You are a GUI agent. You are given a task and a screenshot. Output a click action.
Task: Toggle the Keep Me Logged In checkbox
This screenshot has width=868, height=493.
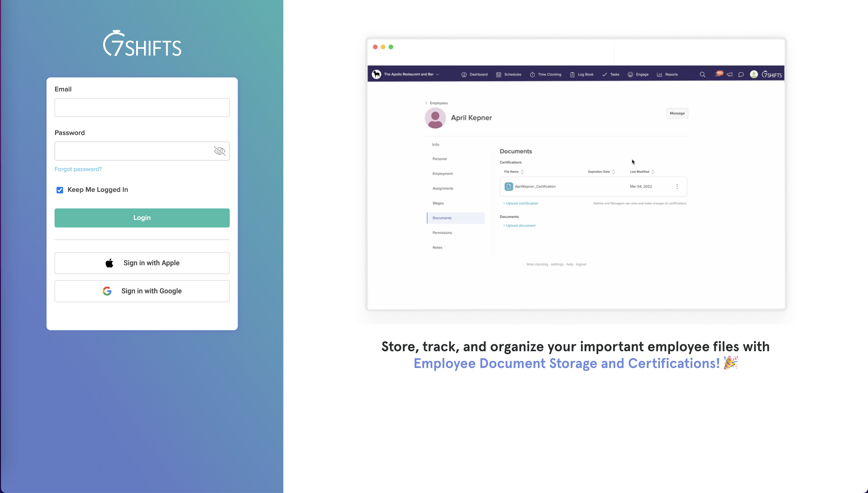point(60,190)
